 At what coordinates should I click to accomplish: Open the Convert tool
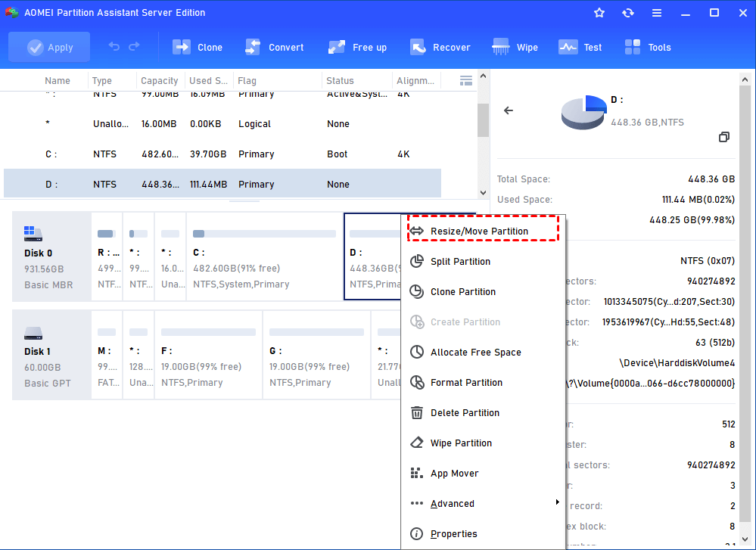(x=274, y=47)
